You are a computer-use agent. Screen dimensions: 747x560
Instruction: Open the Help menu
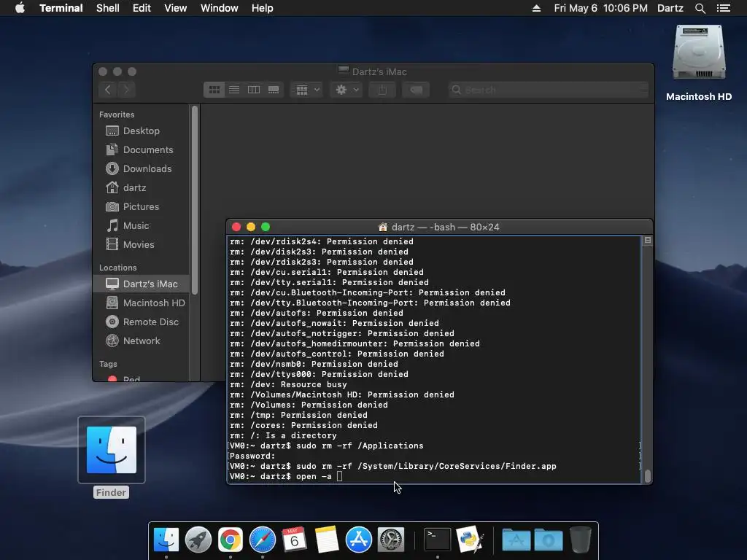pyautogui.click(x=263, y=8)
